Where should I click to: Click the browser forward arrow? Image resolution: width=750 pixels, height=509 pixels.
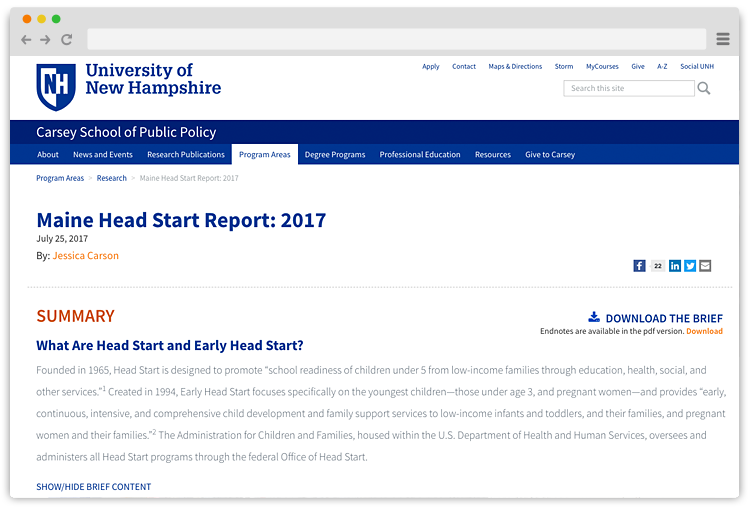click(x=45, y=40)
